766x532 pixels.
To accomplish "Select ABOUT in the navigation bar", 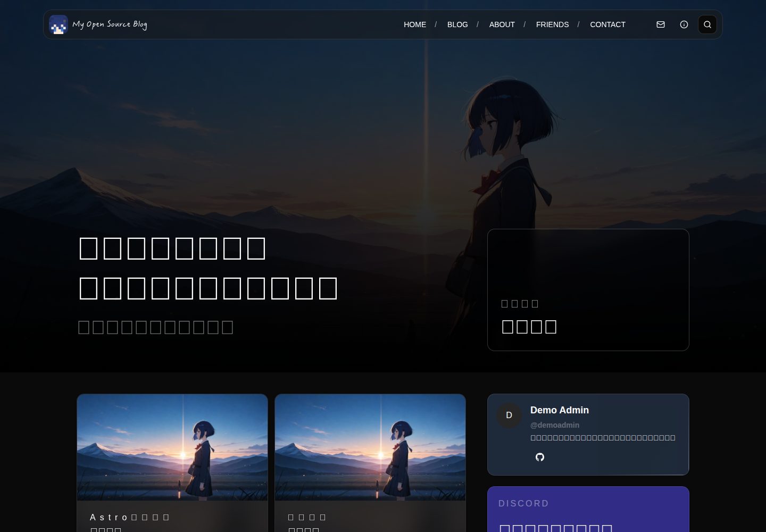I will pyautogui.click(x=502, y=24).
